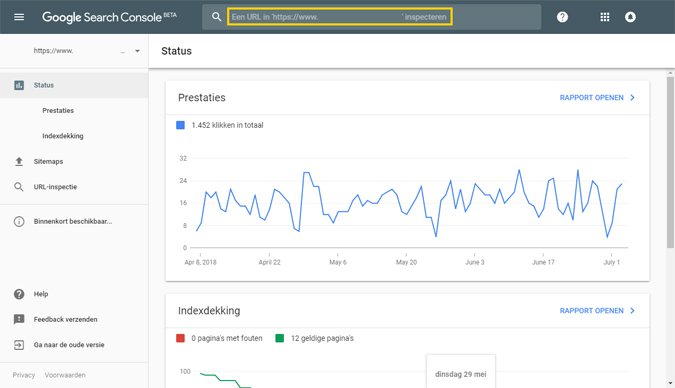Click the Voorwaarden link
The width and height of the screenshot is (675, 388).
[65, 375]
